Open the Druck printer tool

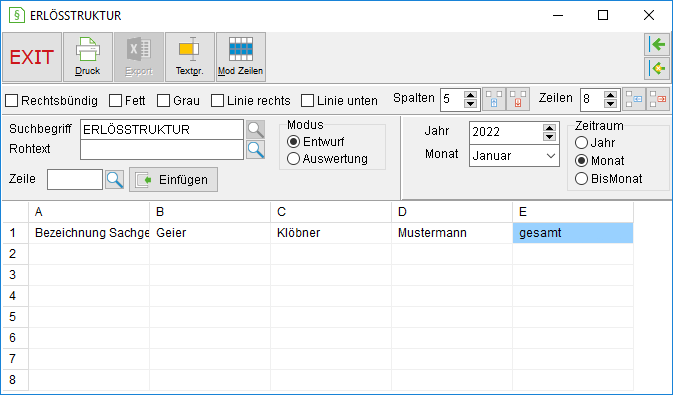coord(88,57)
